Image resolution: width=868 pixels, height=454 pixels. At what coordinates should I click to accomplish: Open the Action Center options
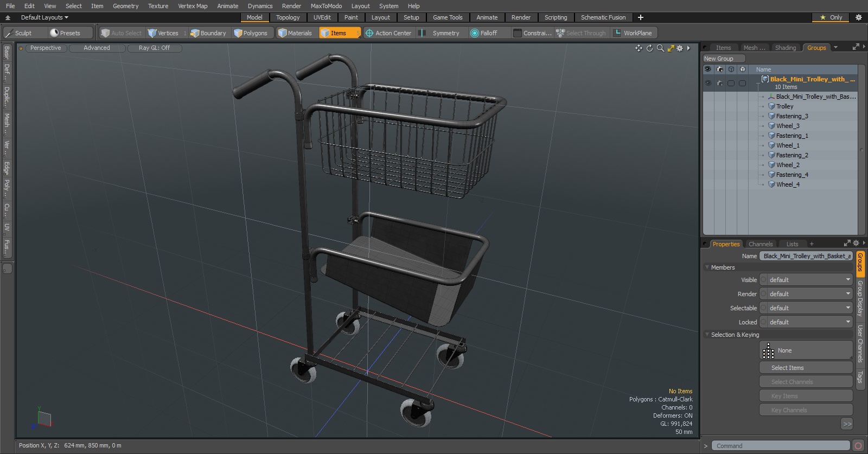pos(388,33)
